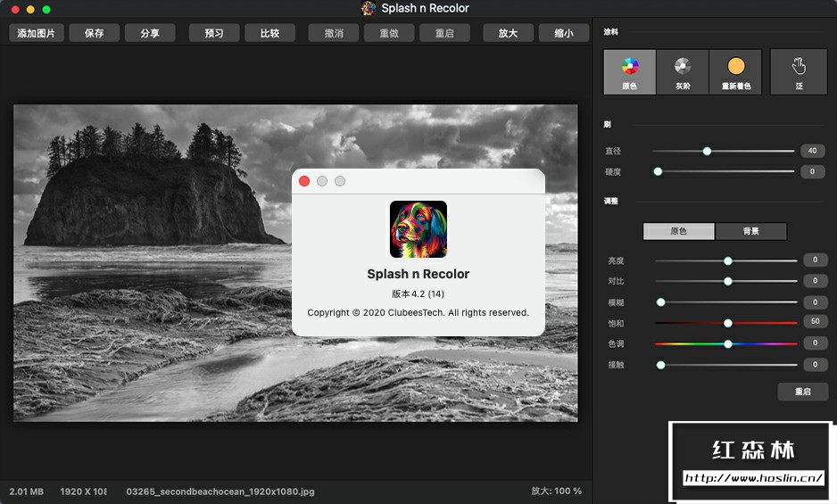837x504 pixels.
Task: Click the 保存 save button
Action: [94, 33]
